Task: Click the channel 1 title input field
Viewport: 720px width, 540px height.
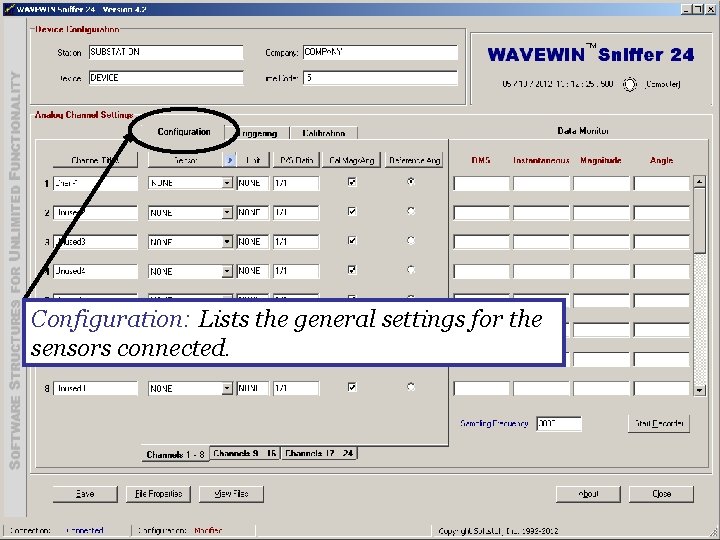Action: click(x=95, y=183)
